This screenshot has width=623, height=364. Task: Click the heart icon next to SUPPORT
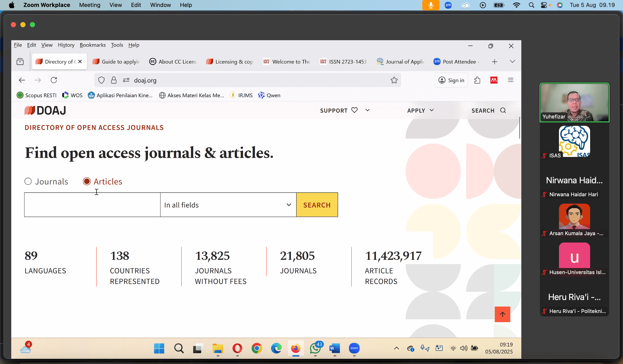[354, 110]
